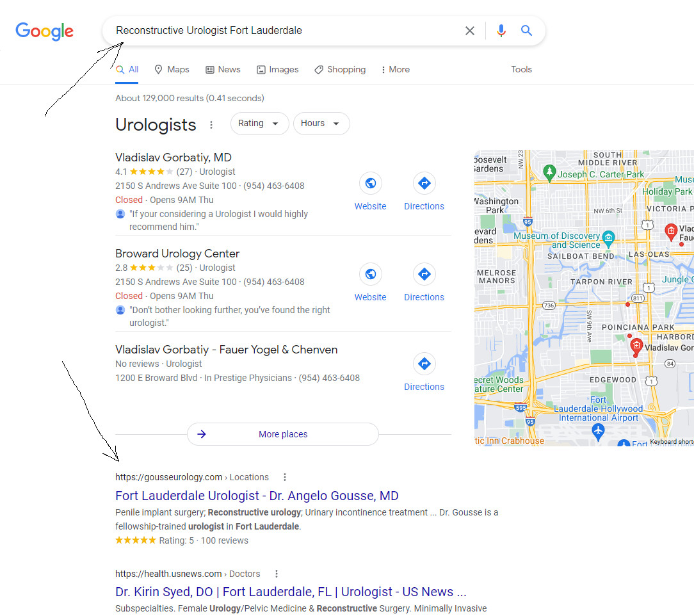Open Vladislav Gorbatiy, MD website globe icon
The width and height of the screenshot is (694, 616).
point(370,184)
